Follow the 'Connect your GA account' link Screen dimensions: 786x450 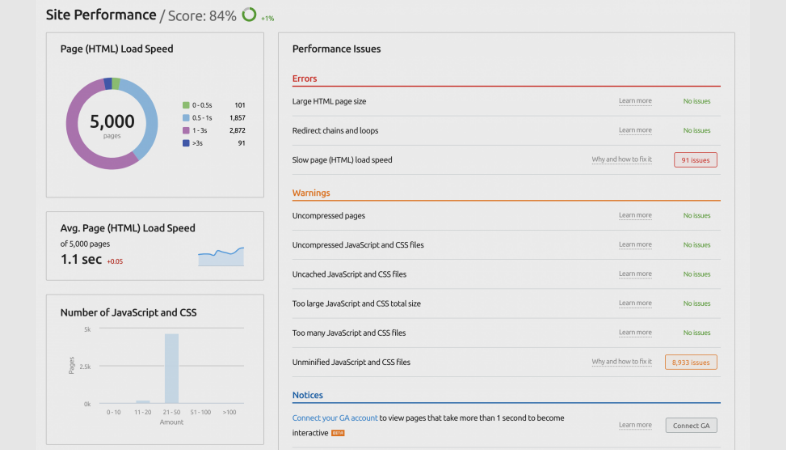tap(335, 418)
